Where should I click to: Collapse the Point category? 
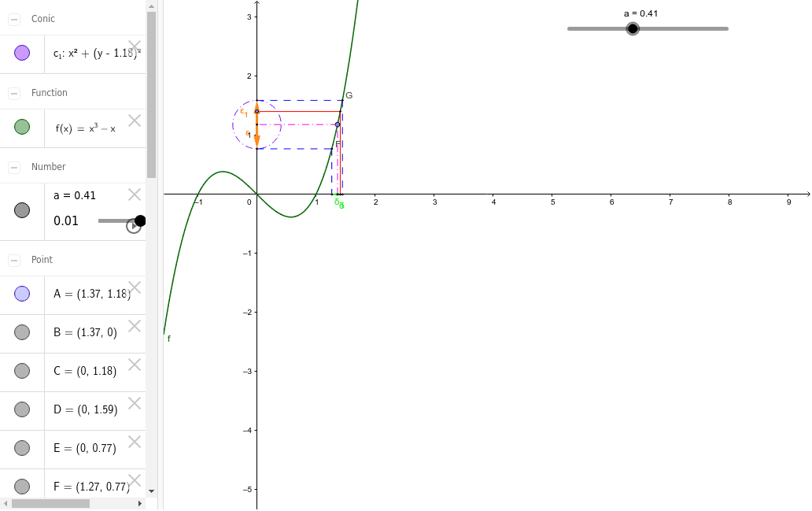tap(14, 261)
